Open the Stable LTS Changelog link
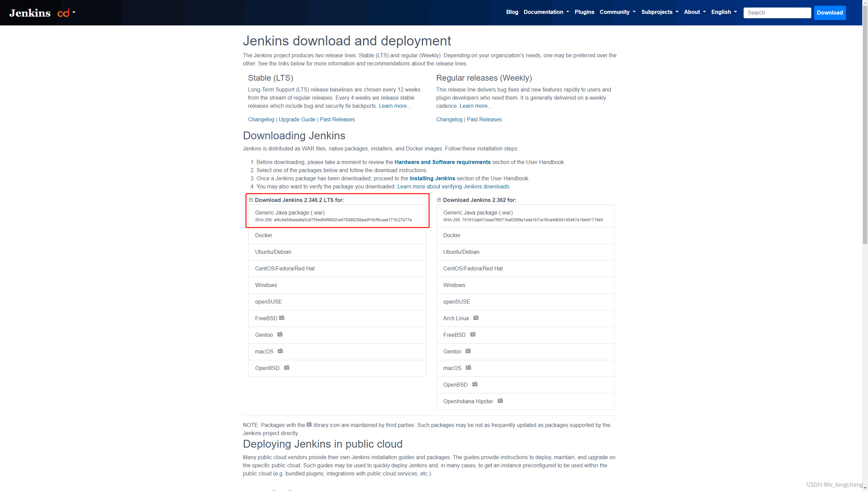The width and height of the screenshot is (868, 491). coord(261,120)
